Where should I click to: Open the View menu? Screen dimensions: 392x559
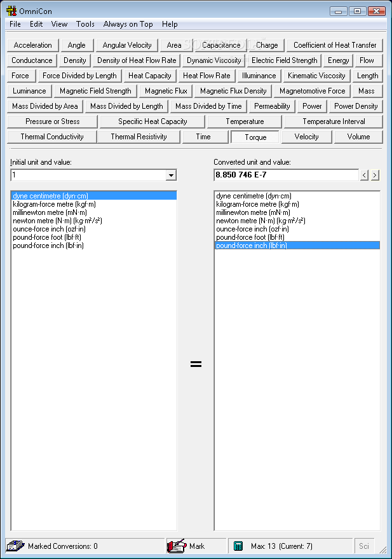click(x=59, y=24)
